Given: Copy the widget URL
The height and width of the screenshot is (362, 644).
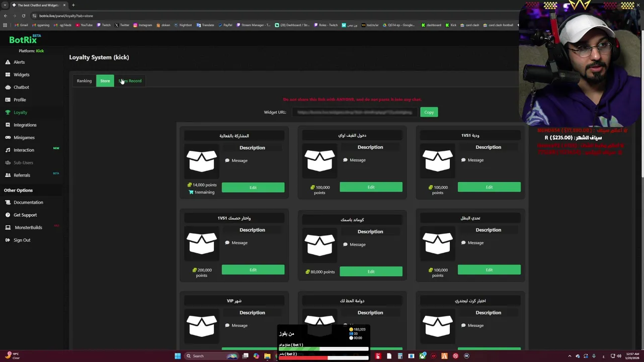Looking at the screenshot, I should [429, 112].
